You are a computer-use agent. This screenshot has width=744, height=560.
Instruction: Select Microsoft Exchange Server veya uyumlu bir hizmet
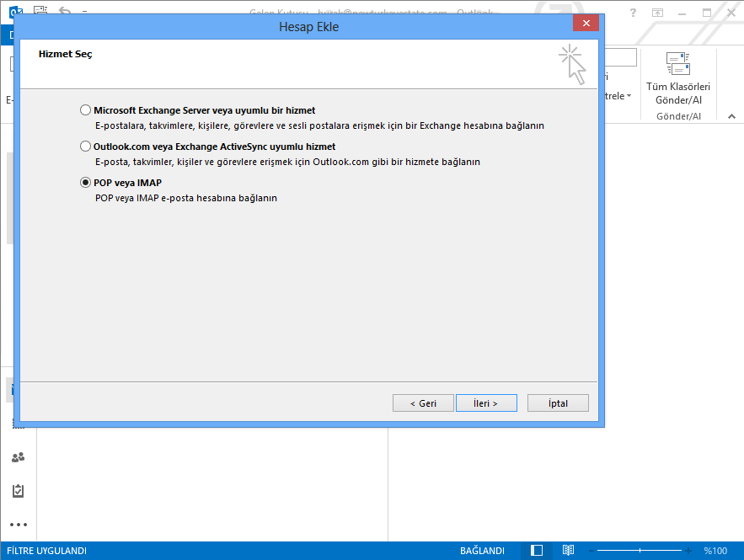point(85,110)
